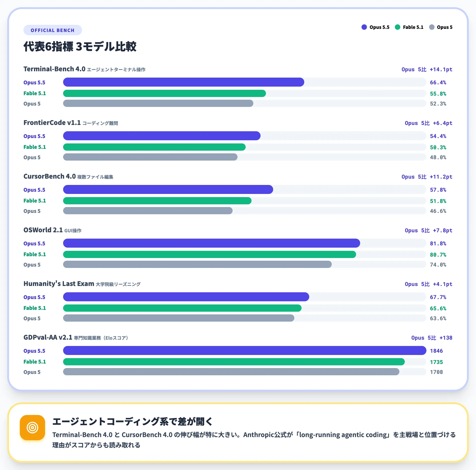Click the Opus 5 gray legend dot
Viewport: 476px width, 470px height.
(x=432, y=27)
